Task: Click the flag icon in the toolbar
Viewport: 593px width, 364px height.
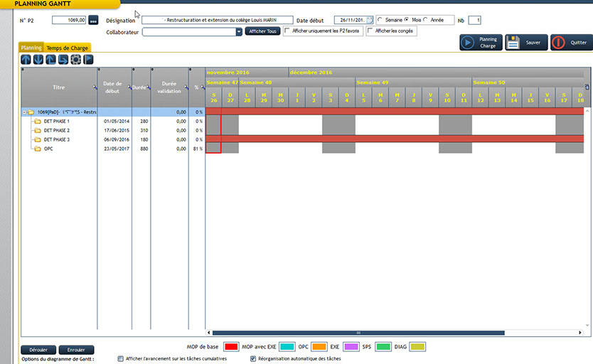Action: (88, 59)
